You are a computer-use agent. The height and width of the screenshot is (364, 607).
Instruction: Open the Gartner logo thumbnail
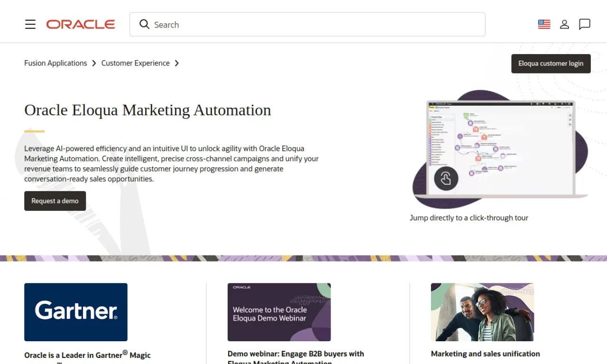(x=76, y=312)
